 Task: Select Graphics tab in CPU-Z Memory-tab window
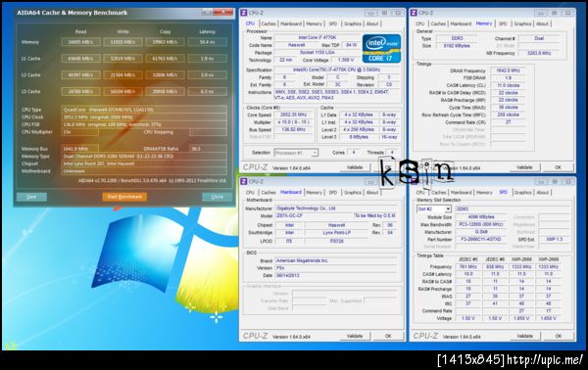(x=522, y=23)
